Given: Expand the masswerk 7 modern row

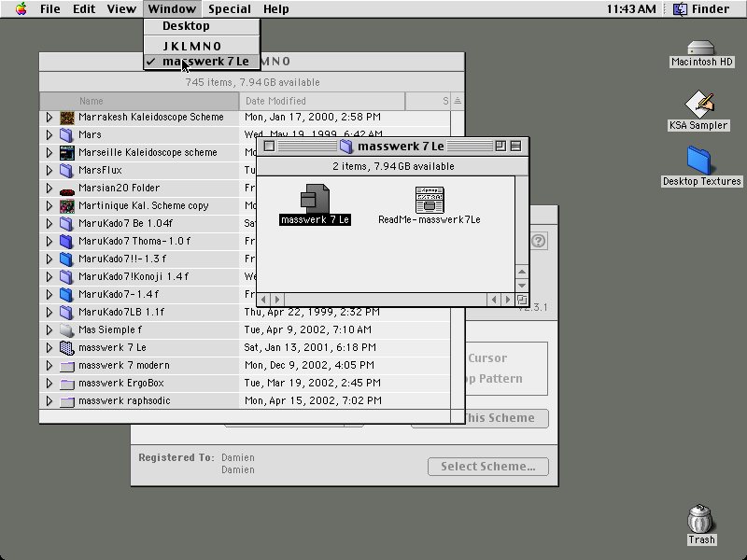Looking at the screenshot, I should pyautogui.click(x=49, y=366).
